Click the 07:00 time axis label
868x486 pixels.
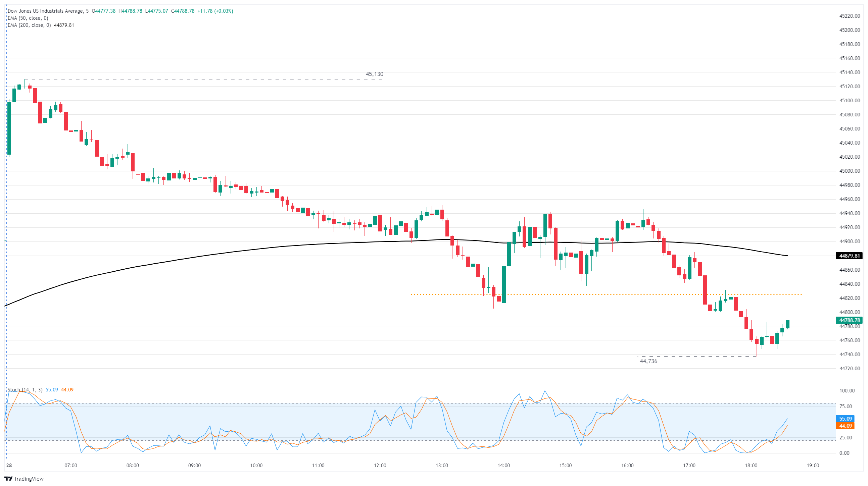(71, 466)
